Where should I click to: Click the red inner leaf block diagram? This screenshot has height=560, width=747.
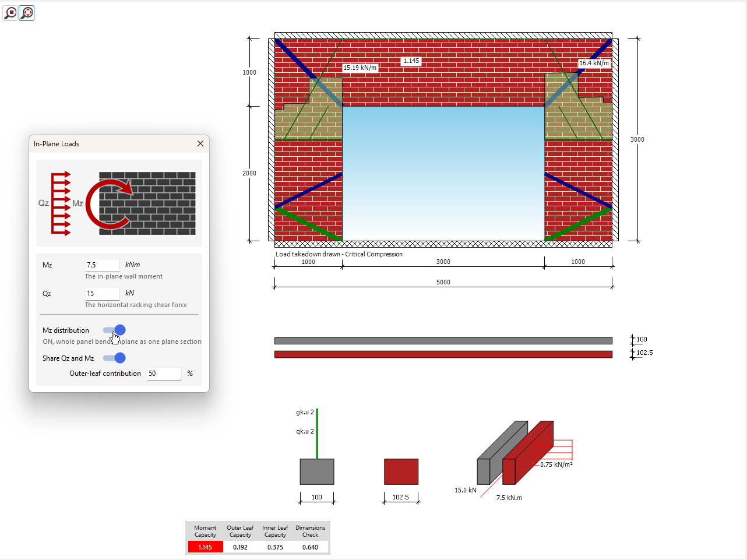click(x=401, y=471)
